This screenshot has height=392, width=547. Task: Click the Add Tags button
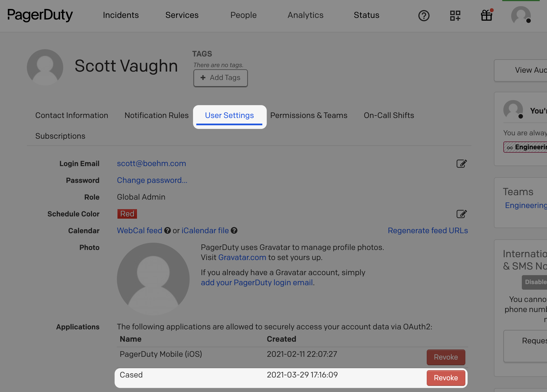[x=220, y=78]
